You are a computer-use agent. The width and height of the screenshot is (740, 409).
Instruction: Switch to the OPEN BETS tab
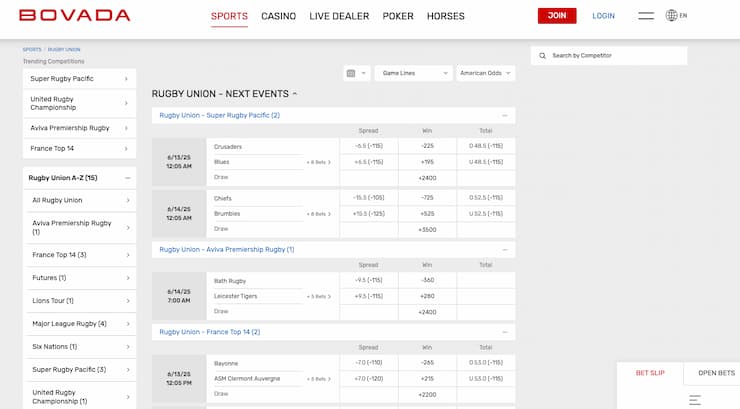point(716,373)
